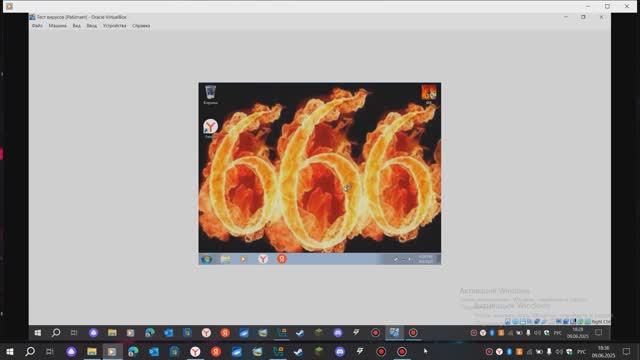Click volume speaker icon in bottom system tray
Image resolution: width=640 pixels, height=360 pixels.
[559, 351]
